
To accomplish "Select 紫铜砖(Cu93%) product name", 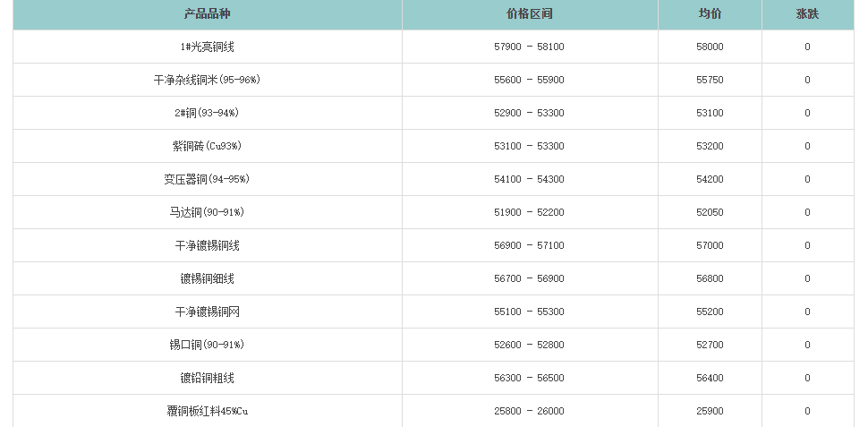I will point(207,146).
